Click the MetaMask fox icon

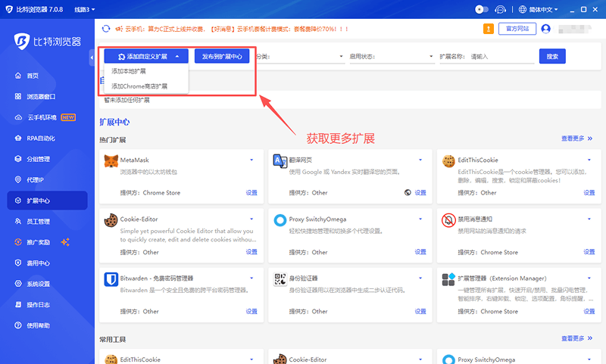[x=111, y=161]
